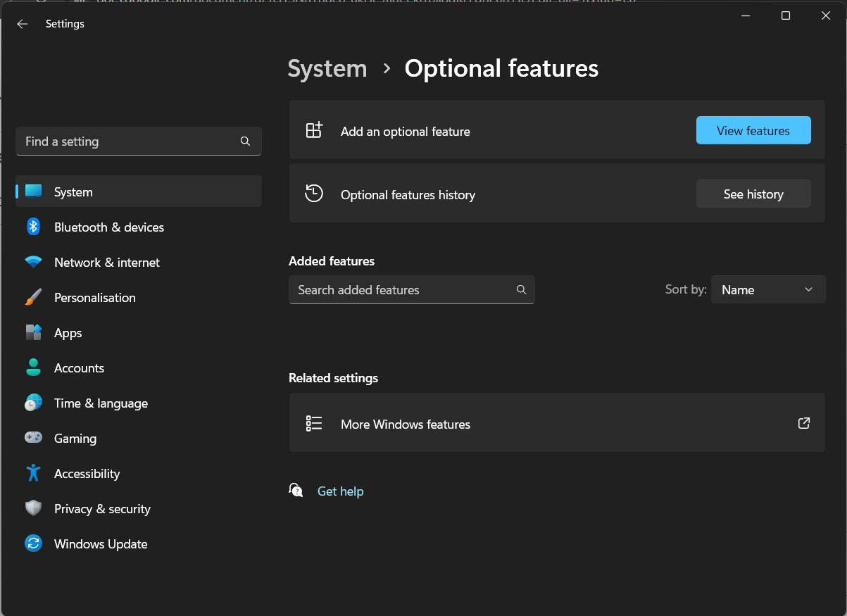Click the Privacy & security shield icon
Screen dimensions: 847x616
tap(33, 508)
